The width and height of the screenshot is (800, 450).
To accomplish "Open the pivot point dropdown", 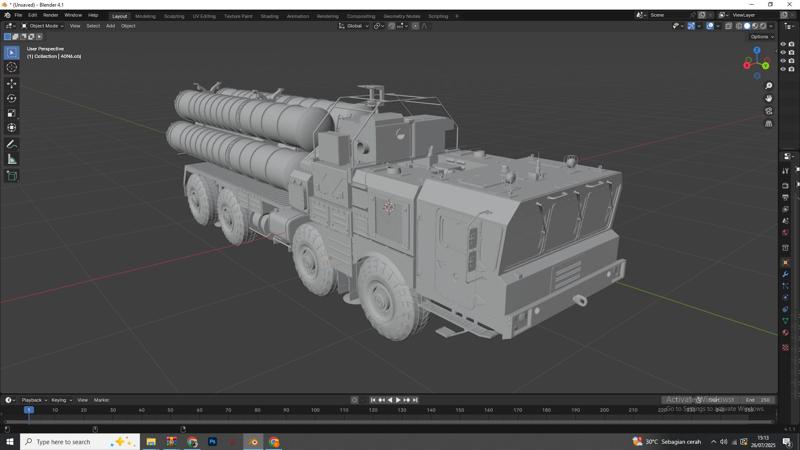I will 379,26.
